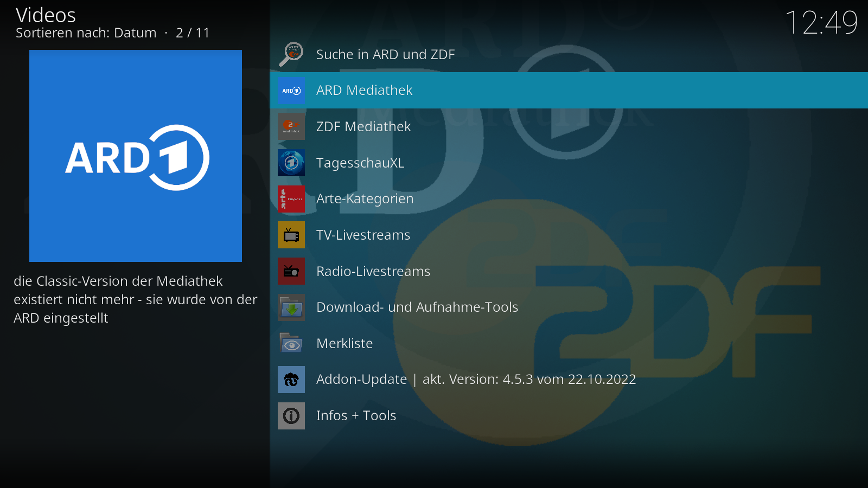Open Infos + Tools

[x=569, y=416]
